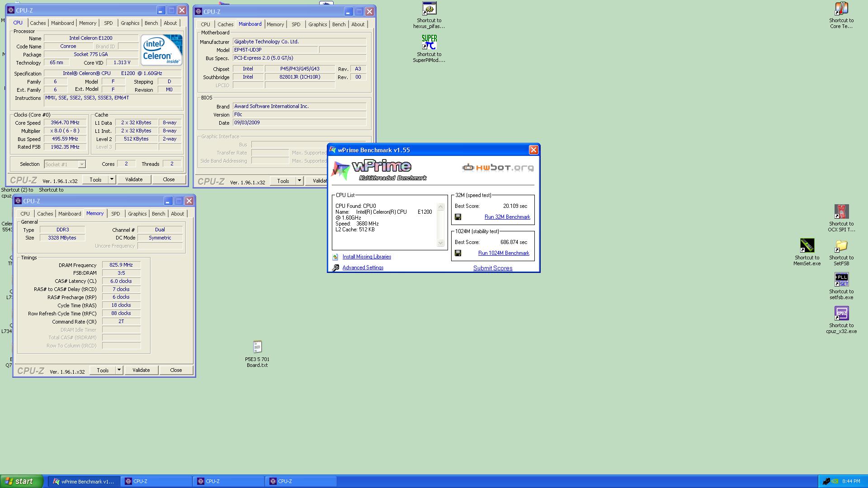Click the Advanced Settings wrench icon
The width and height of the screenshot is (868, 488).
(x=335, y=268)
